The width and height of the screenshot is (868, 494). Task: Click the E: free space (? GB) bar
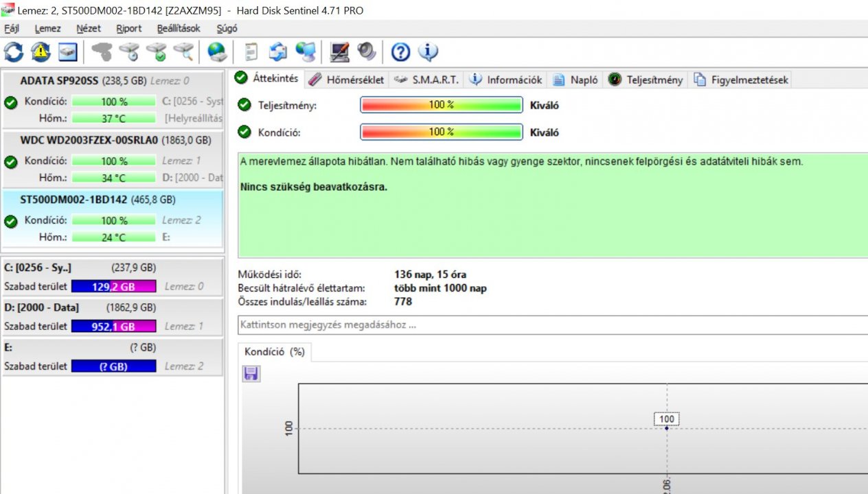[x=114, y=366]
